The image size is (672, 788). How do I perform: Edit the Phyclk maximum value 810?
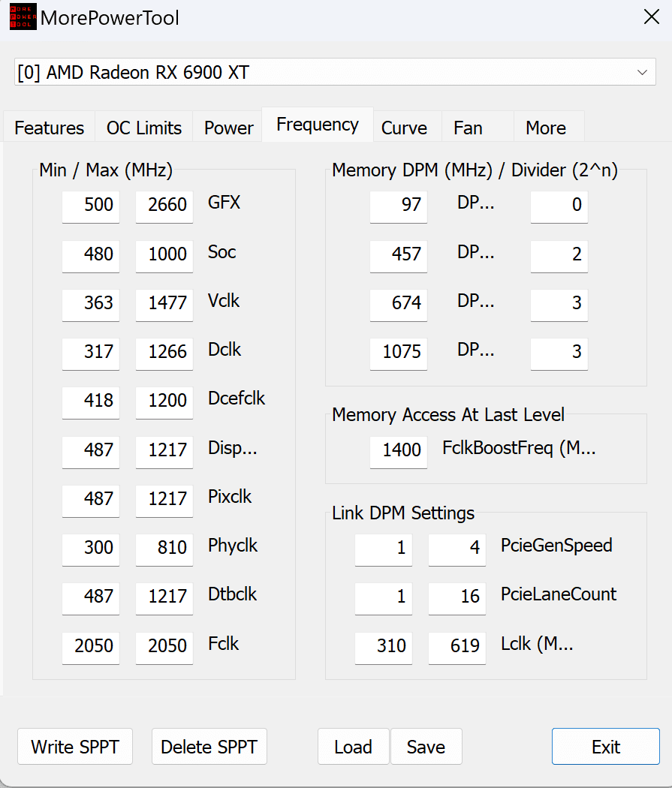(164, 549)
